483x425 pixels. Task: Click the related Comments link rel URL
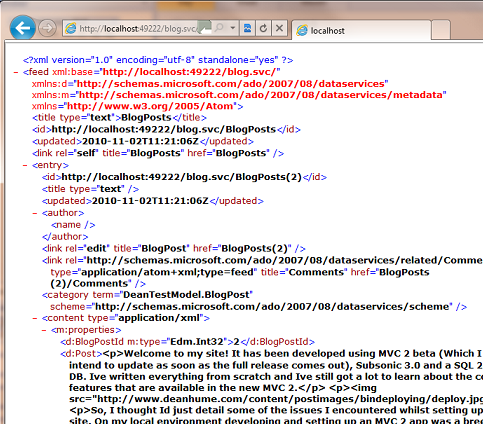tap(285, 260)
